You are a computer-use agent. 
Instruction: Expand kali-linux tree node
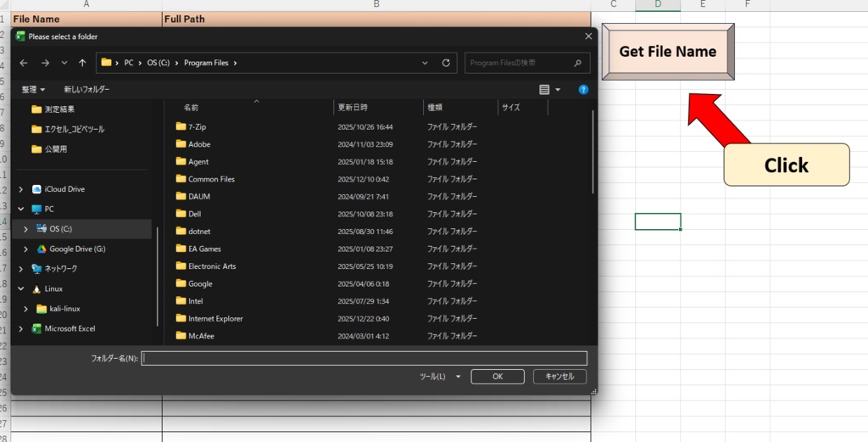pyautogui.click(x=26, y=309)
